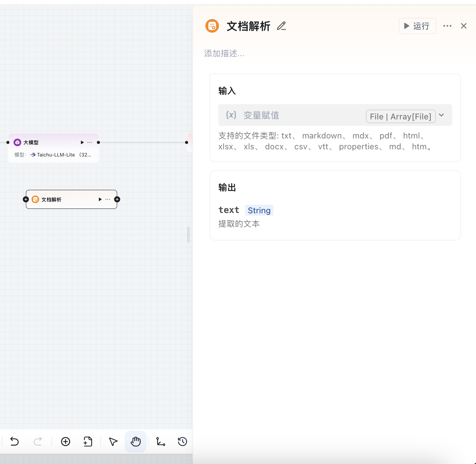Image resolution: width=476 pixels, height=464 pixels.
Task: Click the 添加描述 description field
Action: tap(224, 53)
